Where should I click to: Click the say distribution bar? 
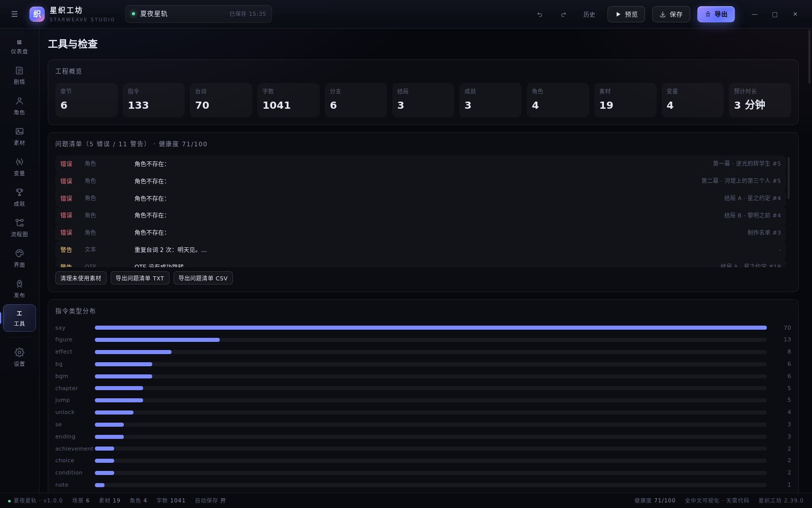[x=431, y=328]
